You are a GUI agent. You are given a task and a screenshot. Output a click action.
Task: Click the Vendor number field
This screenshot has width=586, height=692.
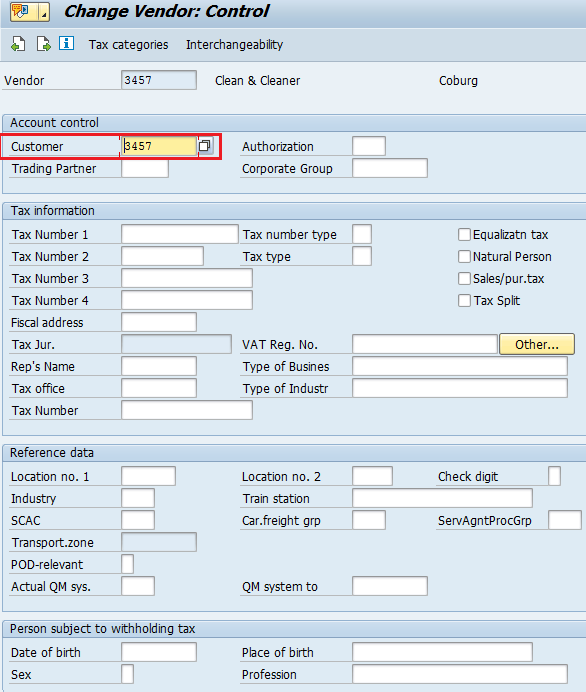(159, 80)
